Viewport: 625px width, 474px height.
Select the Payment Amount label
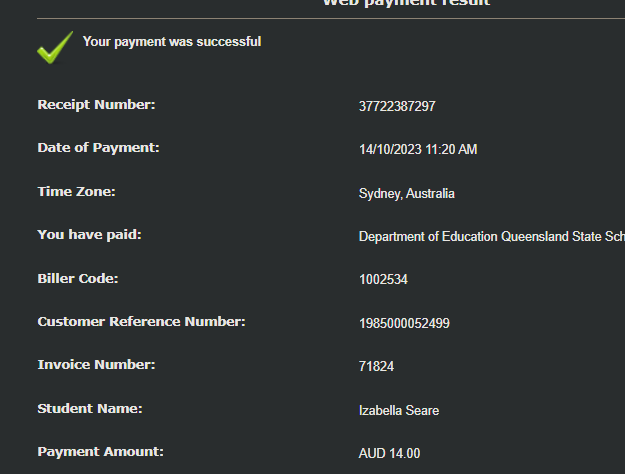pyautogui.click(x=100, y=452)
